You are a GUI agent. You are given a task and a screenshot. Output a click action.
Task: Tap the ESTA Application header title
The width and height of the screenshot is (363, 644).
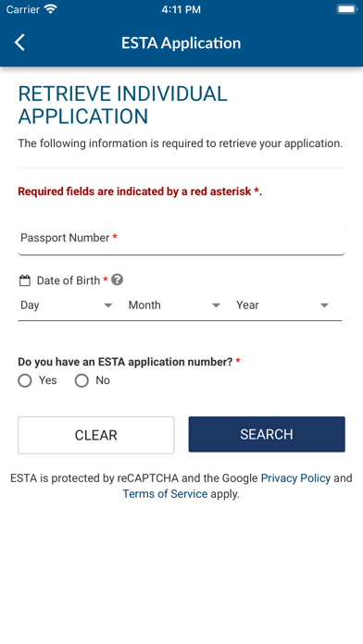(181, 43)
